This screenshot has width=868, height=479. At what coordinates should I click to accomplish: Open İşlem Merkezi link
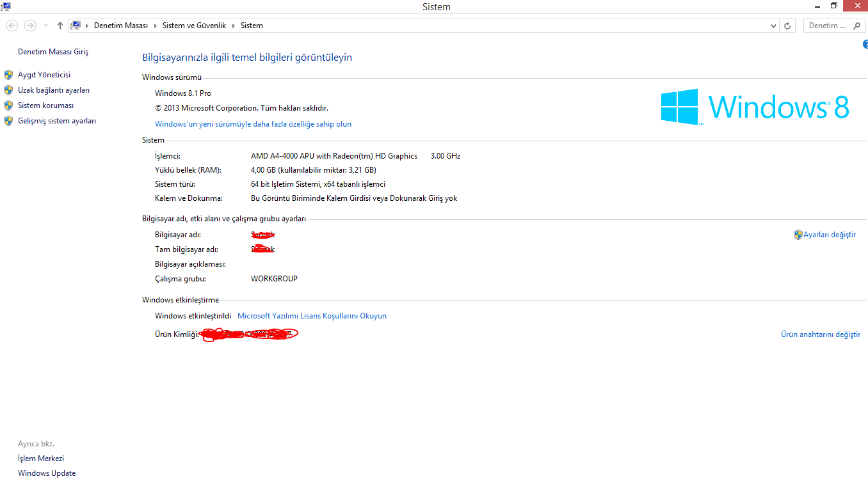[x=41, y=459]
